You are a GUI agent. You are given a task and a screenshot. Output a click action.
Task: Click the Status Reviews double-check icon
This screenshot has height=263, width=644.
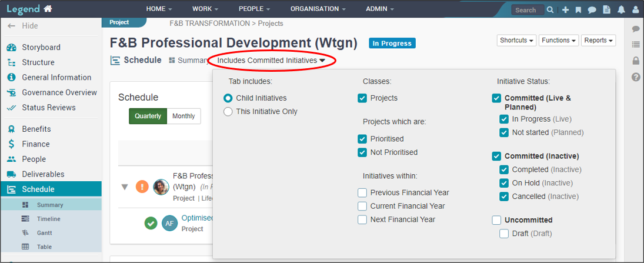[12, 108]
